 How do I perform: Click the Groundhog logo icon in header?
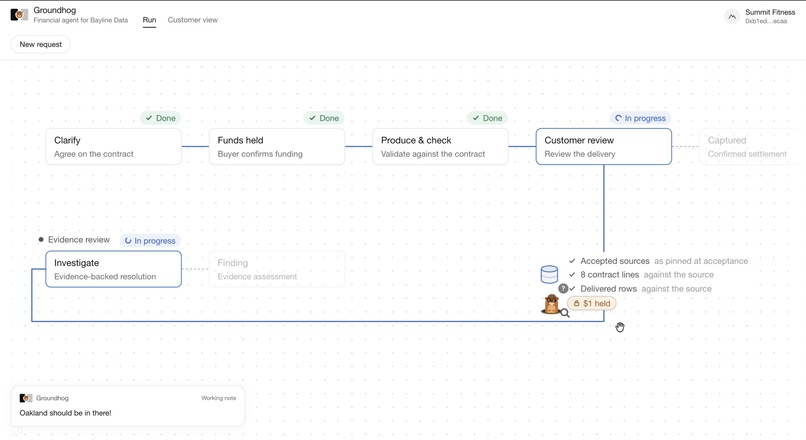(x=19, y=15)
